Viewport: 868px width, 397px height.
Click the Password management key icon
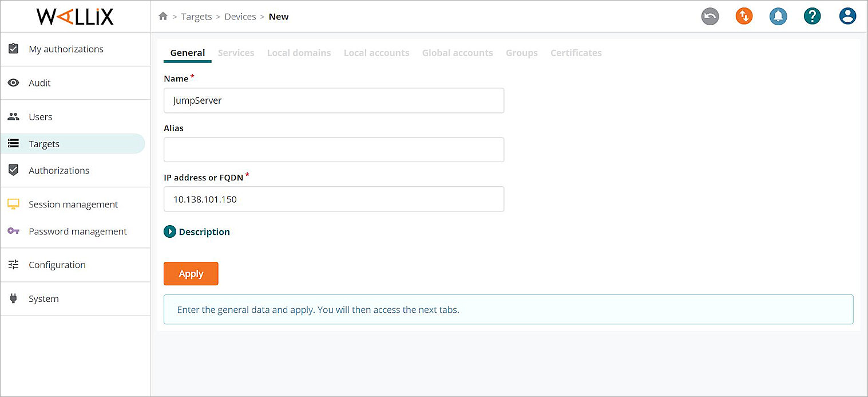(x=14, y=231)
